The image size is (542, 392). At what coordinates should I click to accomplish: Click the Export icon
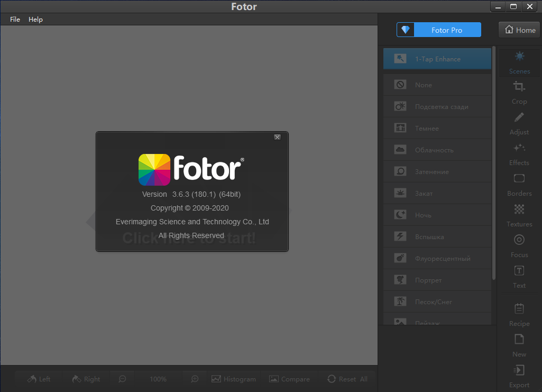point(519,370)
